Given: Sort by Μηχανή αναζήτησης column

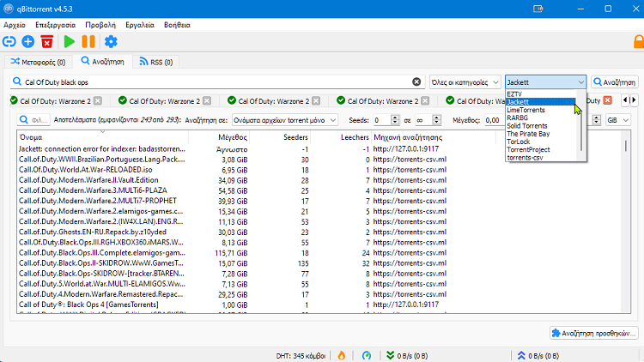Looking at the screenshot, I should [x=434, y=137].
